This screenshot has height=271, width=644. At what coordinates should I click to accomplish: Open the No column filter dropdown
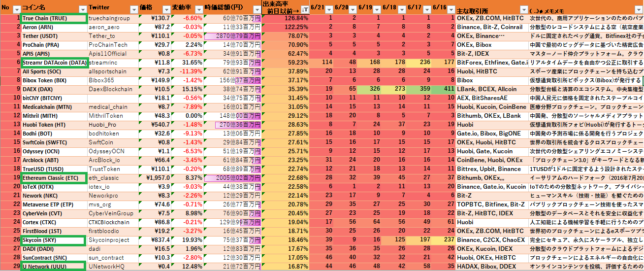(16, 9)
